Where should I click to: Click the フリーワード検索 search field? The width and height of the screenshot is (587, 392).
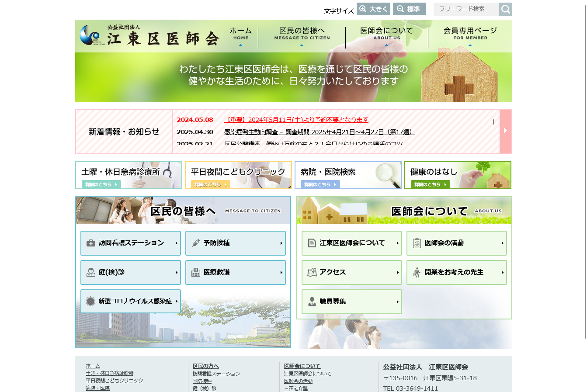click(x=466, y=9)
